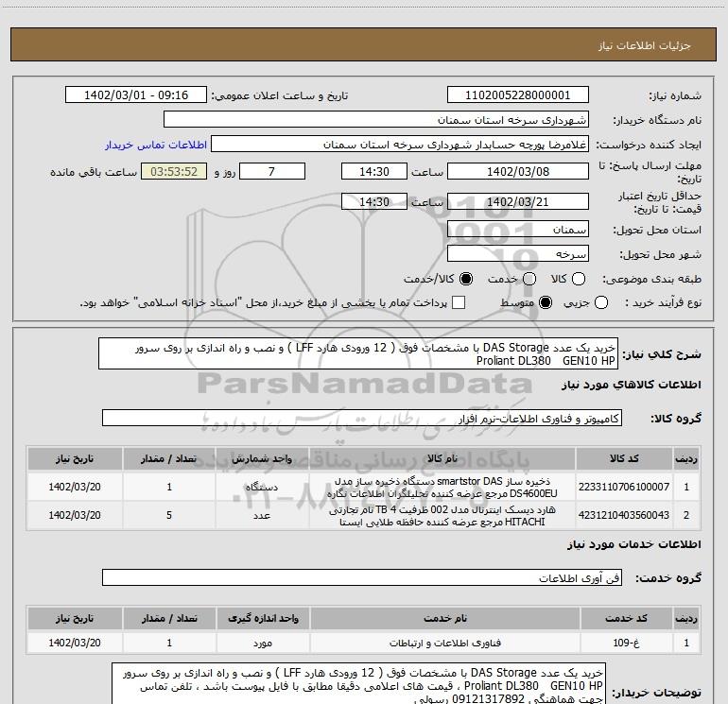
Task: Click service name فناوری اطلاعات و ارتباطات
Action: pos(444,644)
